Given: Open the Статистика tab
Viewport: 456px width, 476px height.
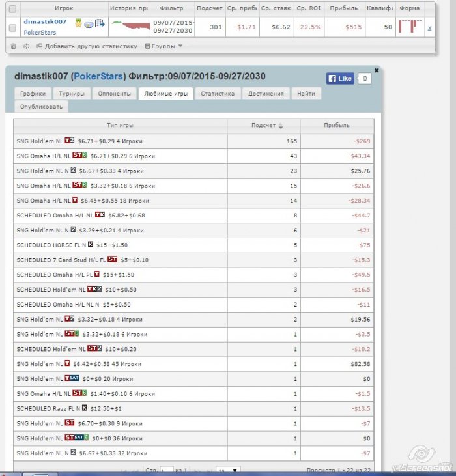Looking at the screenshot, I should pos(218,94).
